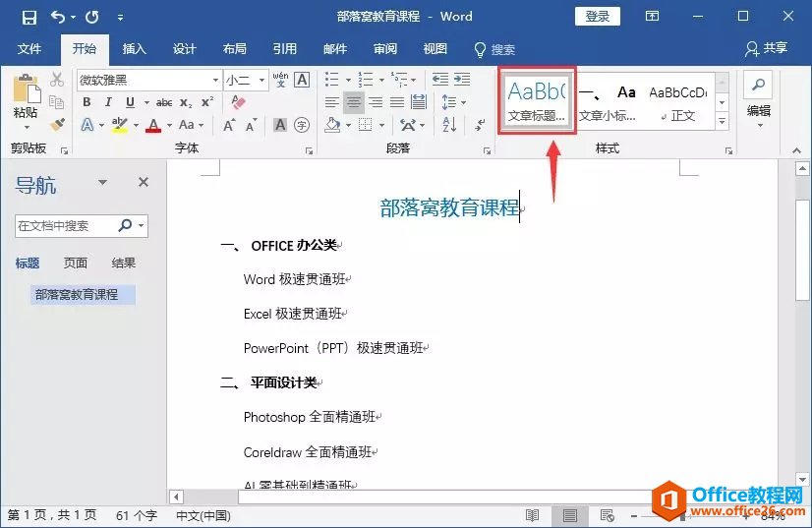Screen dimensions: 812x528
Task: Toggle italic formatting
Action: click(x=108, y=102)
